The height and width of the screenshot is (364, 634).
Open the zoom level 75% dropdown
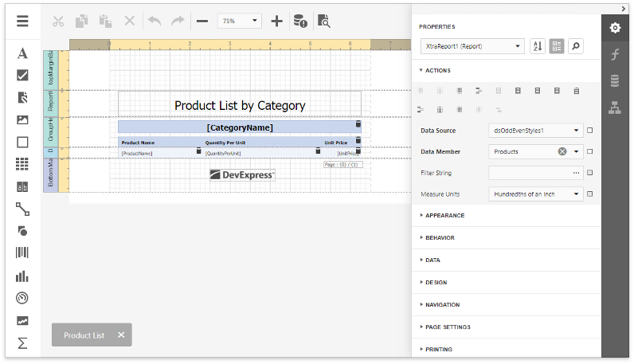[240, 21]
